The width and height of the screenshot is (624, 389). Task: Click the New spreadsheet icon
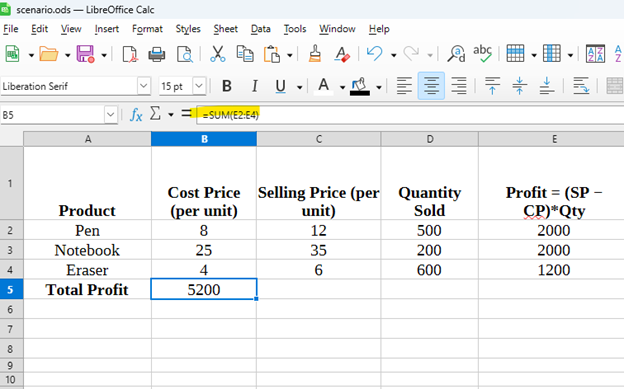(12, 54)
